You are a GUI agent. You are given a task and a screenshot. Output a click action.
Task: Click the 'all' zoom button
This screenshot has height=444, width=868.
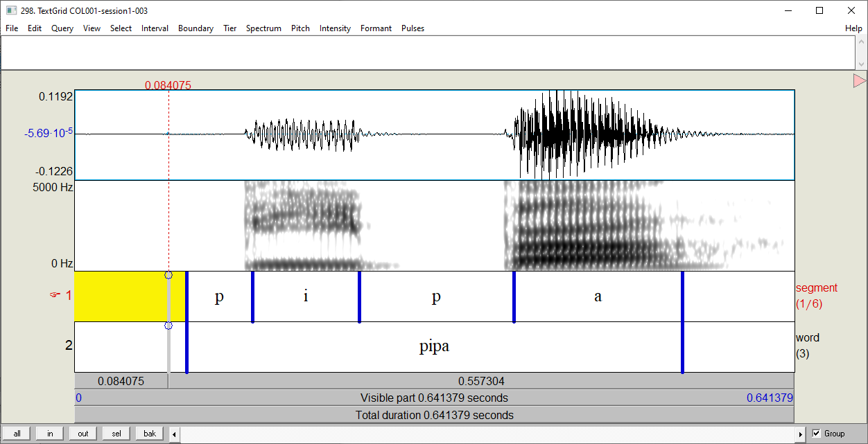coord(17,434)
